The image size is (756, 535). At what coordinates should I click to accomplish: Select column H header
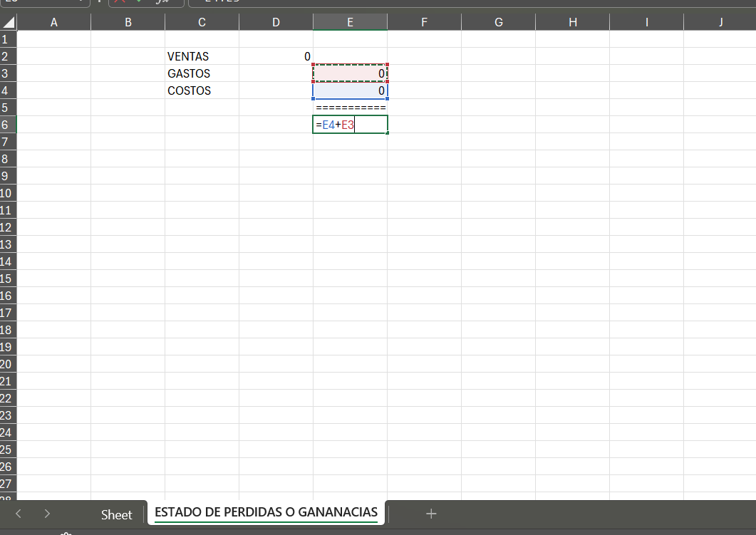(x=573, y=22)
